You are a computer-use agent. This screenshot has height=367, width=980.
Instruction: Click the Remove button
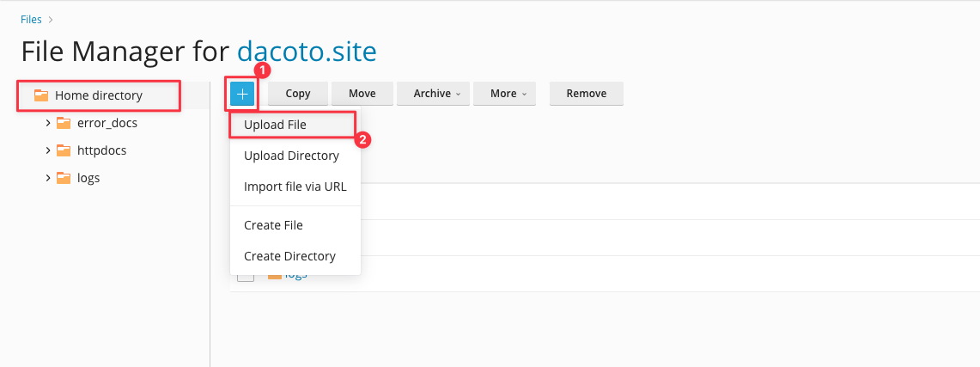(x=586, y=94)
